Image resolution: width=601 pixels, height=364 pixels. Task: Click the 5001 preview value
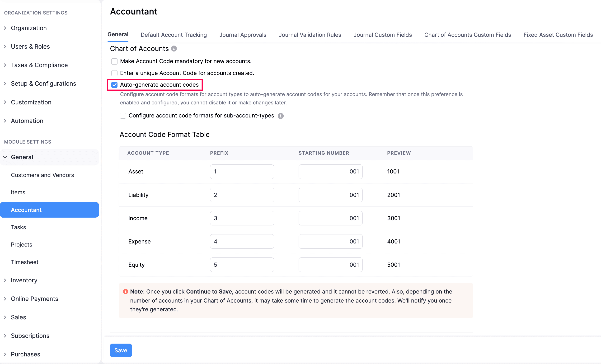394,265
